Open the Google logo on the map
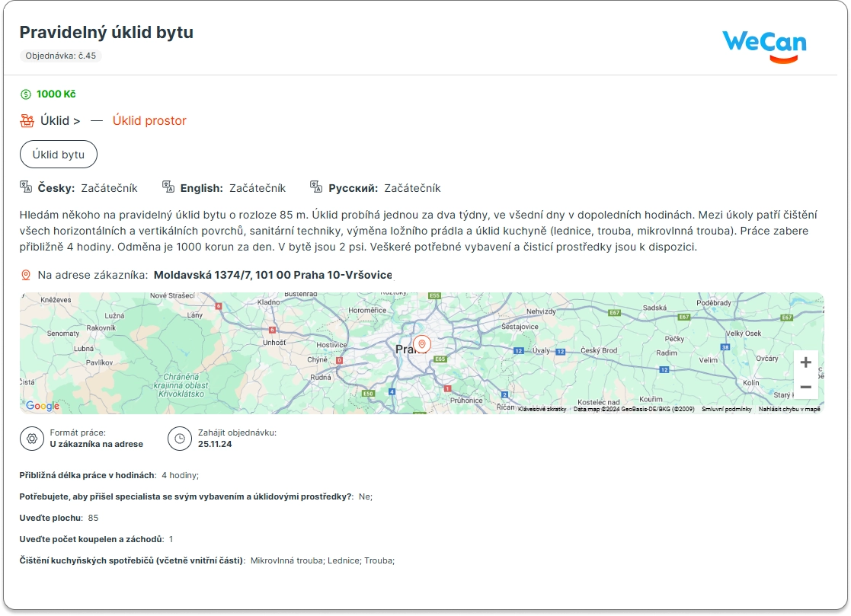851x616 pixels. pos(42,406)
